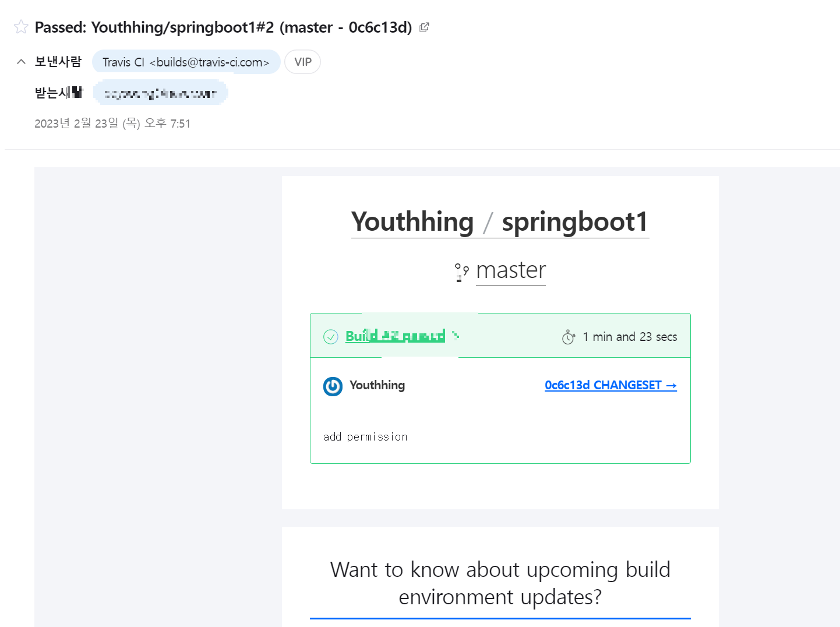Select the blurred recipient address chip
The image size is (840, 627).
point(161,93)
